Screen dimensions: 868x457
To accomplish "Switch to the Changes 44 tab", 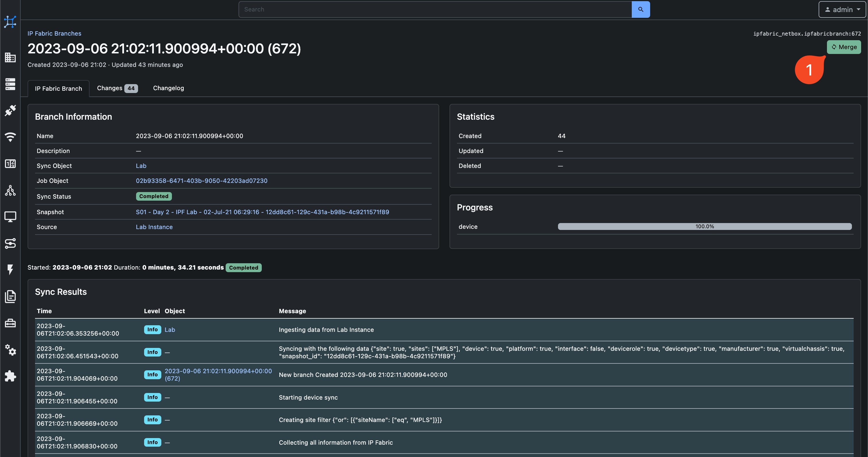I will pyautogui.click(x=117, y=88).
